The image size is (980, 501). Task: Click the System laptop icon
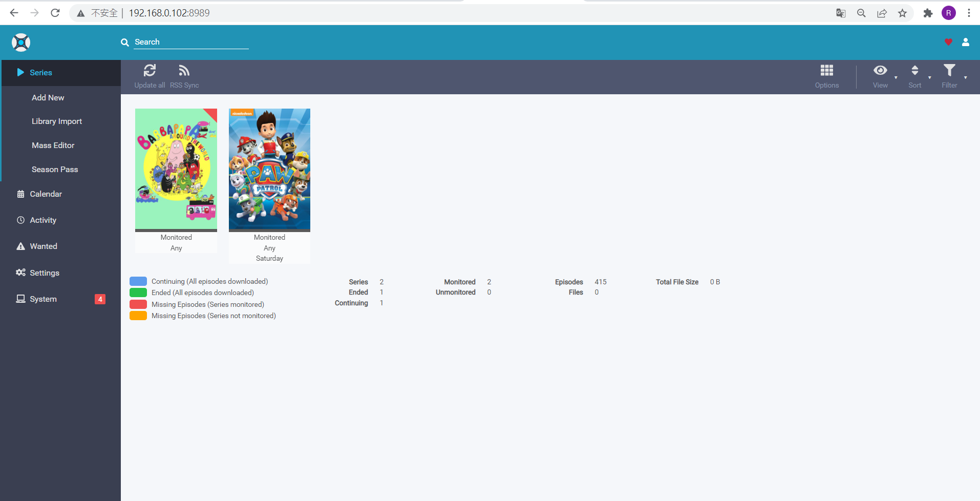click(x=20, y=299)
